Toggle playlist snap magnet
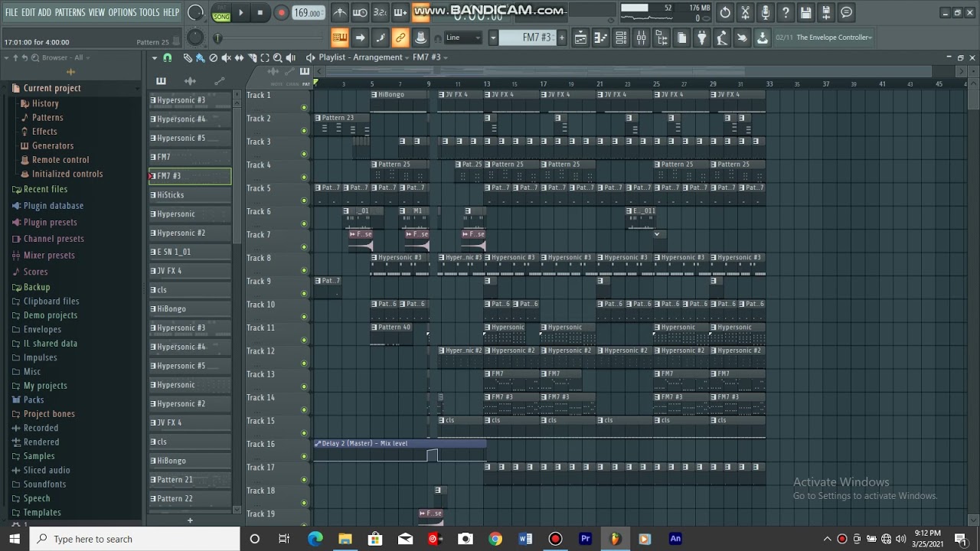The width and height of the screenshot is (980, 551). click(167, 58)
